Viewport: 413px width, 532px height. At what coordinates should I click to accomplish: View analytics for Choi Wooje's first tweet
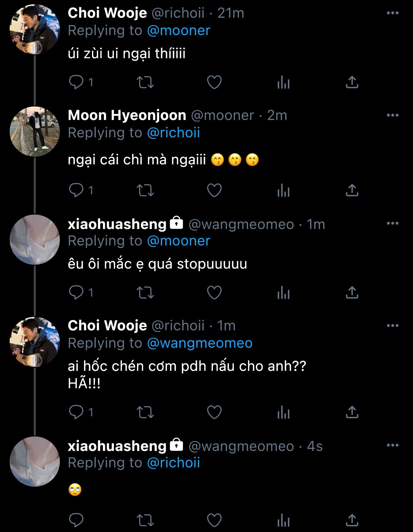coord(283,82)
